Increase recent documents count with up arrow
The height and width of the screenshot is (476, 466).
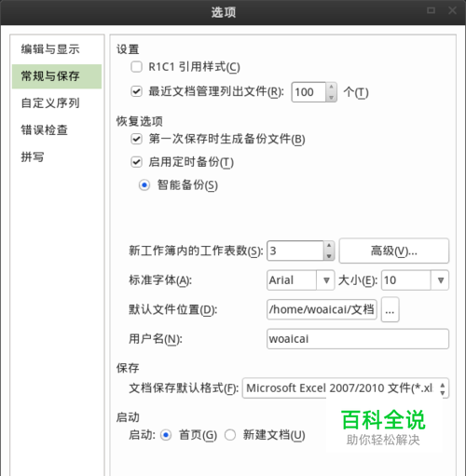pos(331,87)
